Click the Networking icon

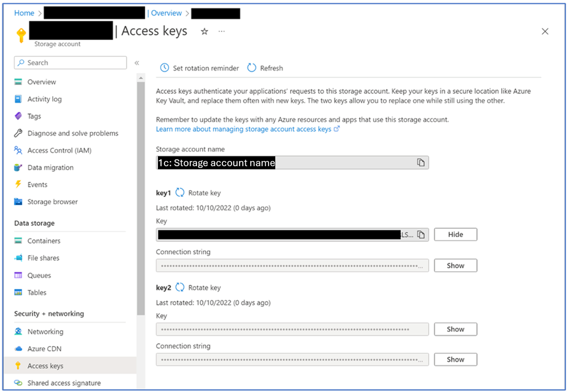[x=18, y=331]
